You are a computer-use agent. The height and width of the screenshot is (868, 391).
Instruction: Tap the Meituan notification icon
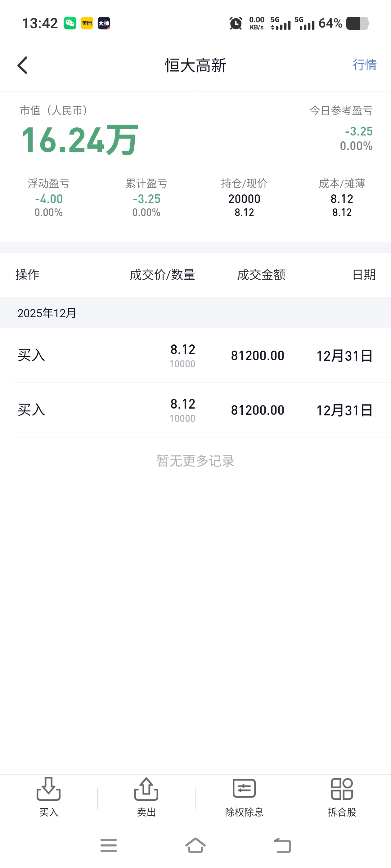87,23
